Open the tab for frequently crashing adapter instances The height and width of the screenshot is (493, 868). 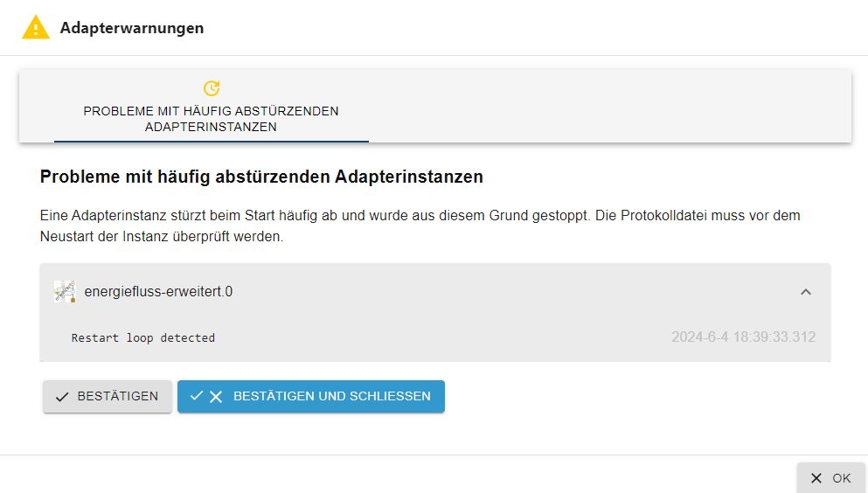211,107
